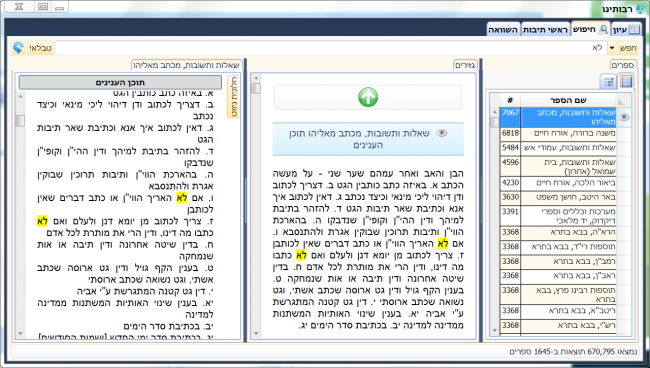Restore down the רבותינו window
The image size is (650, 368).
pyautogui.click(x=43, y=7)
